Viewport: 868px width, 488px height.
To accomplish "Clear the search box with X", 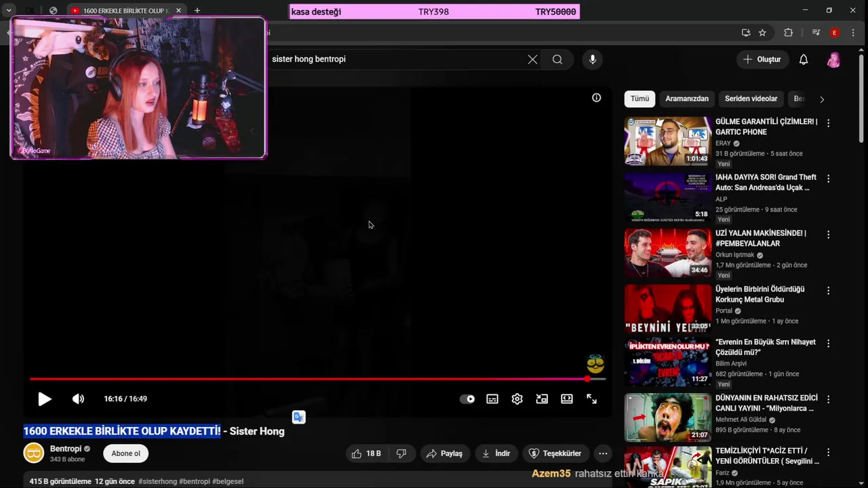I will pos(532,60).
